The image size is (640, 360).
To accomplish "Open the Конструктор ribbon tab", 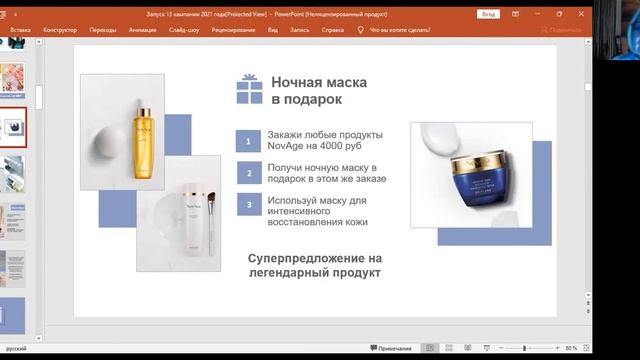I will [60, 30].
